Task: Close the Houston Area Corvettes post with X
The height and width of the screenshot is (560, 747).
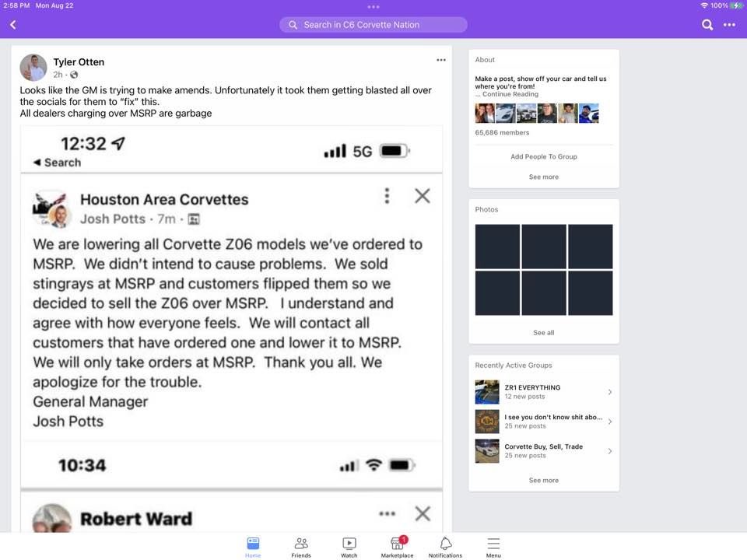Action: (423, 196)
